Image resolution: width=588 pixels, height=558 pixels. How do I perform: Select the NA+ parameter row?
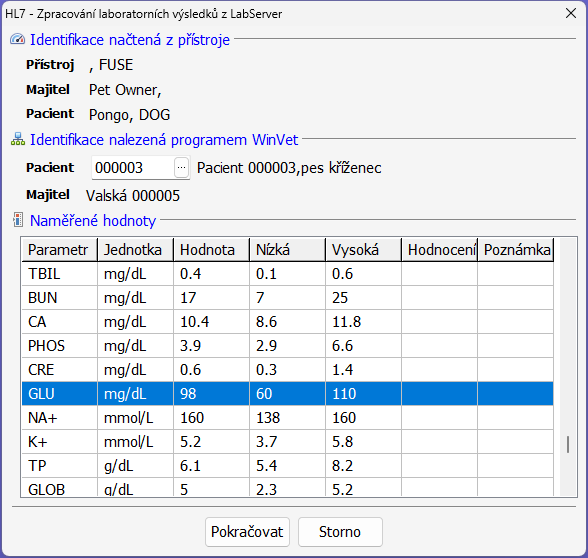[288, 418]
